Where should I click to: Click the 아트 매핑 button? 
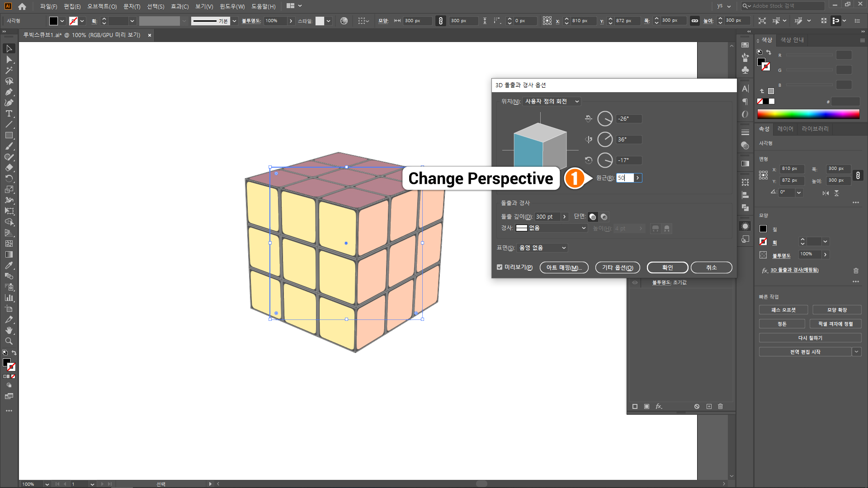[564, 267]
